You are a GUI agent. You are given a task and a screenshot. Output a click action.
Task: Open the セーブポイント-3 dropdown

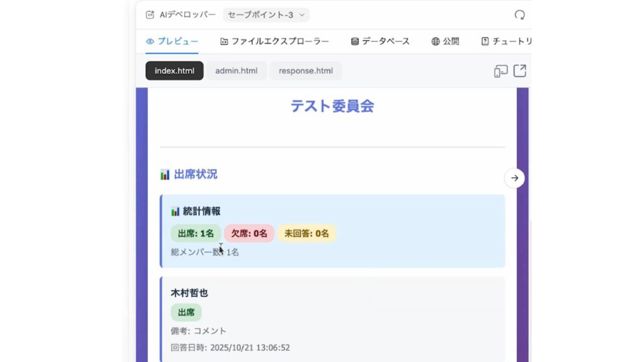click(265, 14)
